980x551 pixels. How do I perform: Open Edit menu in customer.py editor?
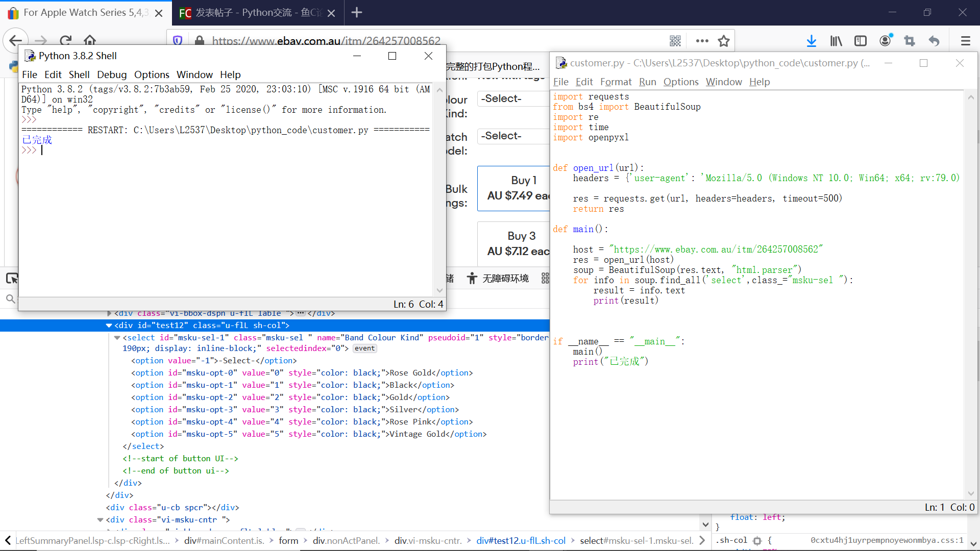(584, 82)
